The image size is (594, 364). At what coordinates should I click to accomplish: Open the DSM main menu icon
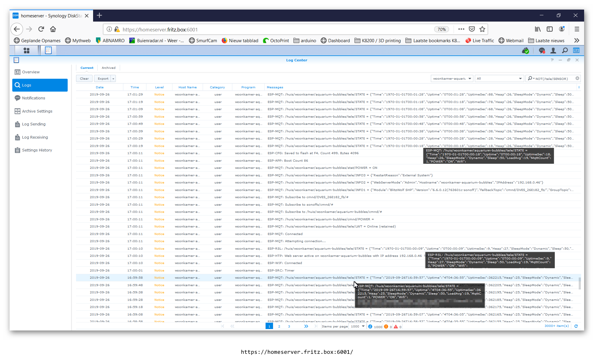tap(26, 50)
